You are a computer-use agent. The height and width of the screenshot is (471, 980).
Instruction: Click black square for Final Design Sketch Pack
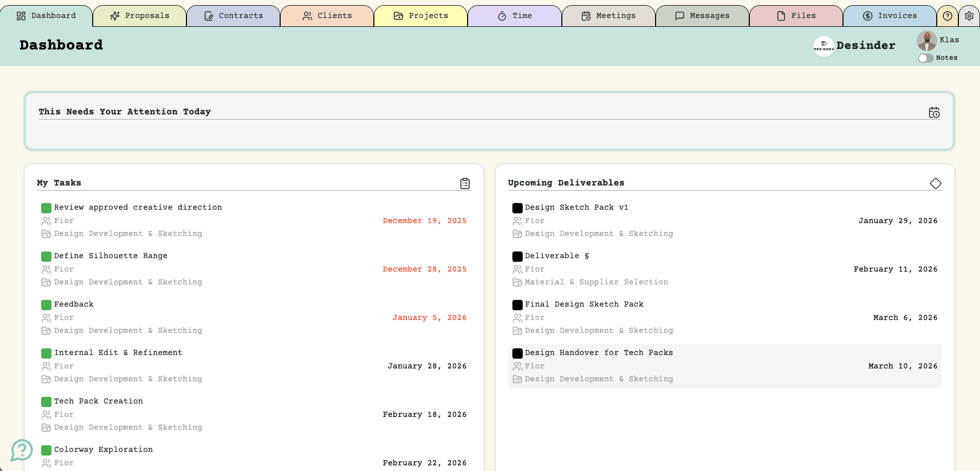pos(518,305)
